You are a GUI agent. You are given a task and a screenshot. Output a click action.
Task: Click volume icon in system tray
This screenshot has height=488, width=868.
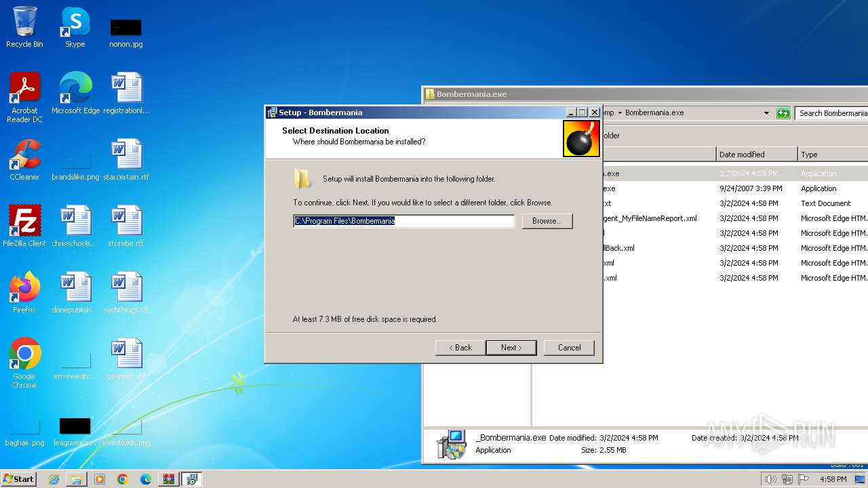coord(770,479)
